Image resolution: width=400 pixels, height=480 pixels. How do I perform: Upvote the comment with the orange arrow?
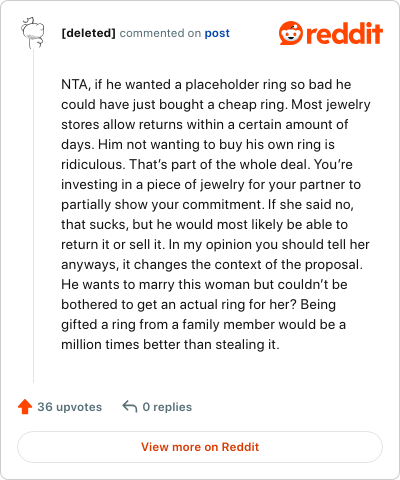click(25, 407)
